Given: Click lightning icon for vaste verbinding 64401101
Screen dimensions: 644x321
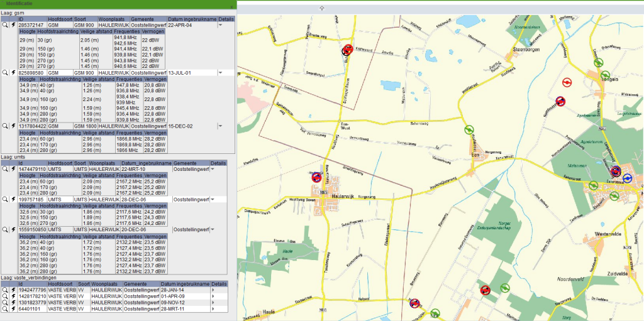Looking at the screenshot, I should 14,310.
